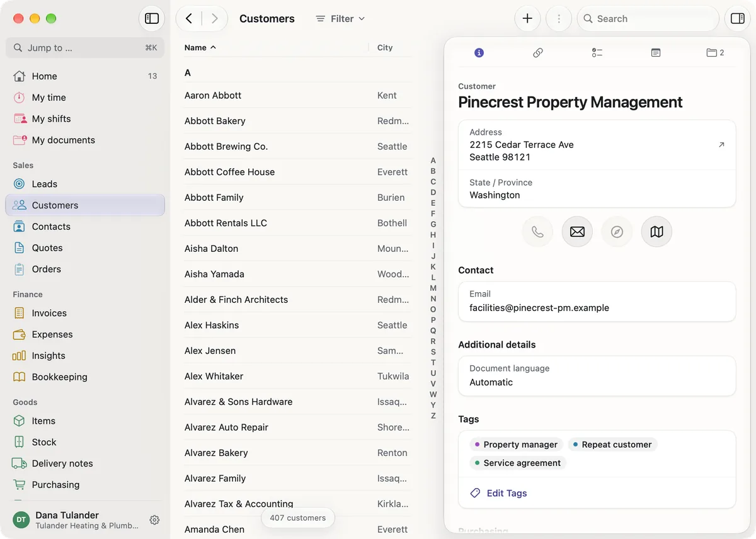This screenshot has width=756, height=539.
Task: Open Orders in sidebar
Action: coord(85,269)
